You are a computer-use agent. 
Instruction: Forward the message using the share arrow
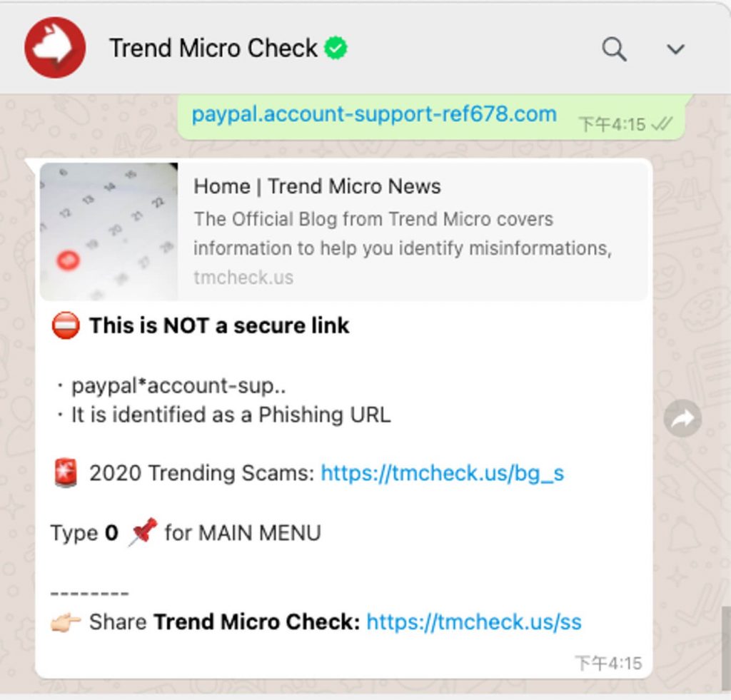pos(682,419)
